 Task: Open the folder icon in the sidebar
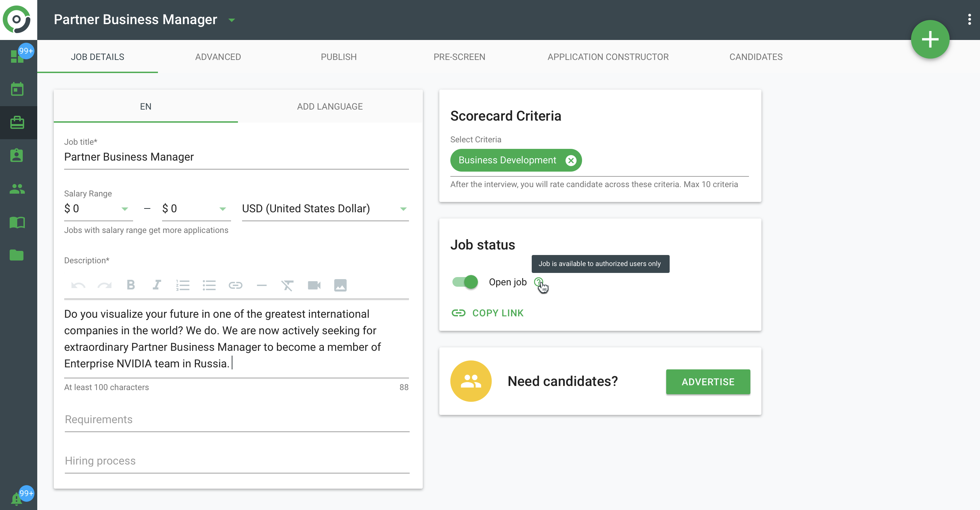(17, 255)
